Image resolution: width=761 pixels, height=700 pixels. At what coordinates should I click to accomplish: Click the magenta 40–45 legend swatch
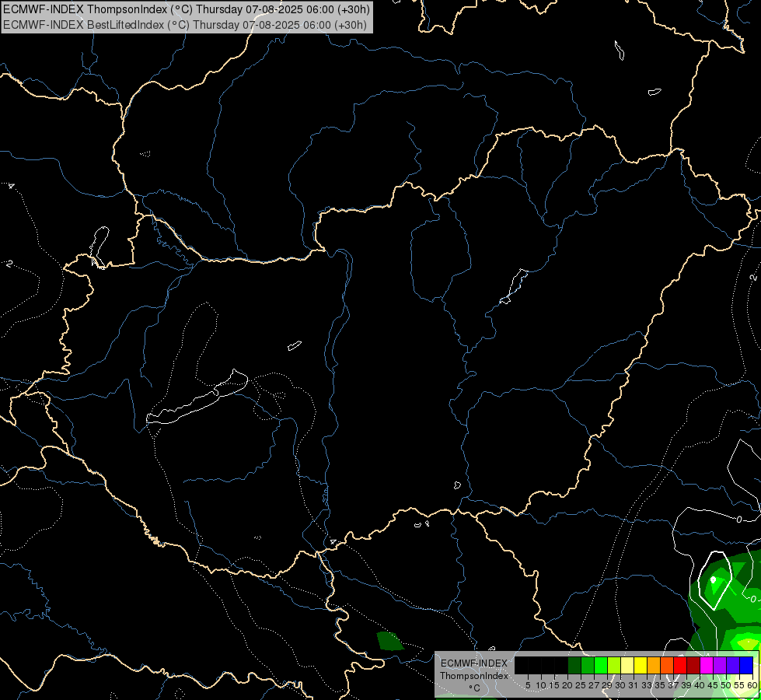point(707,665)
